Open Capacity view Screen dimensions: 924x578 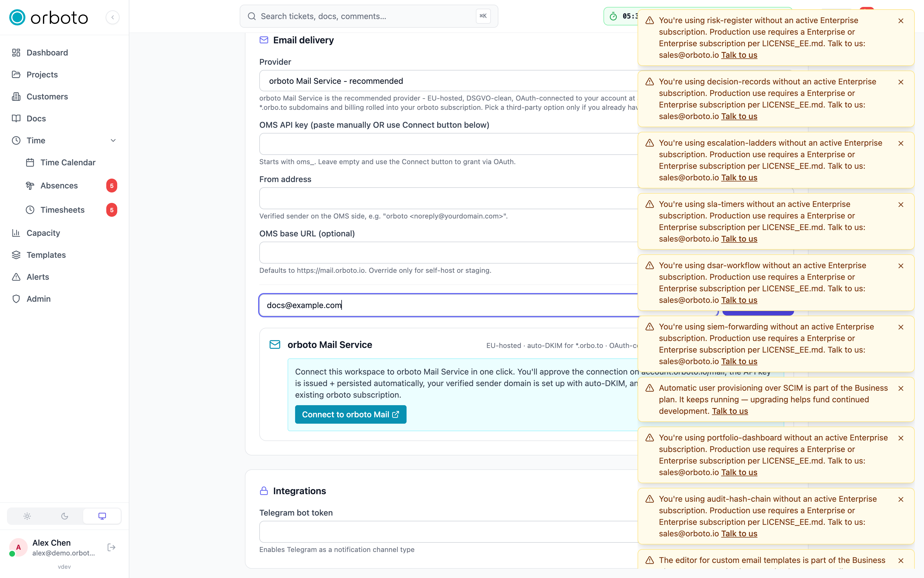coord(64,233)
